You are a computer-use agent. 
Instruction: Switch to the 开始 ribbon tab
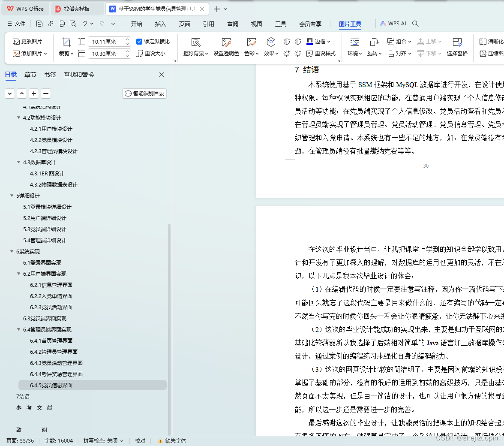[x=137, y=24]
